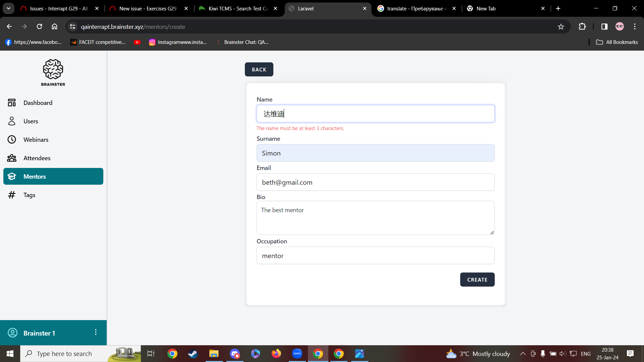Open Brainster 1 user options menu
Image resolution: width=644 pixels, height=362 pixels.
[96, 332]
